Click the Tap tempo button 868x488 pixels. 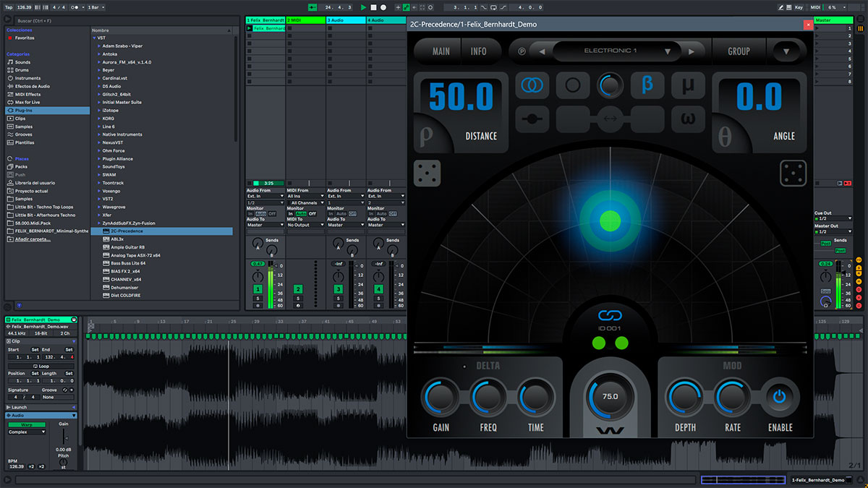click(8, 7)
